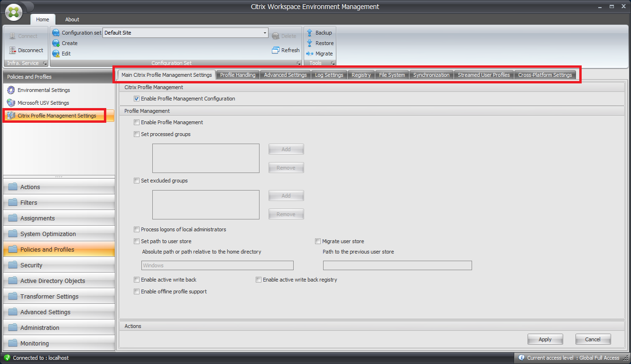This screenshot has width=631, height=364.
Task: Click the processed groups list box
Action: [206, 158]
